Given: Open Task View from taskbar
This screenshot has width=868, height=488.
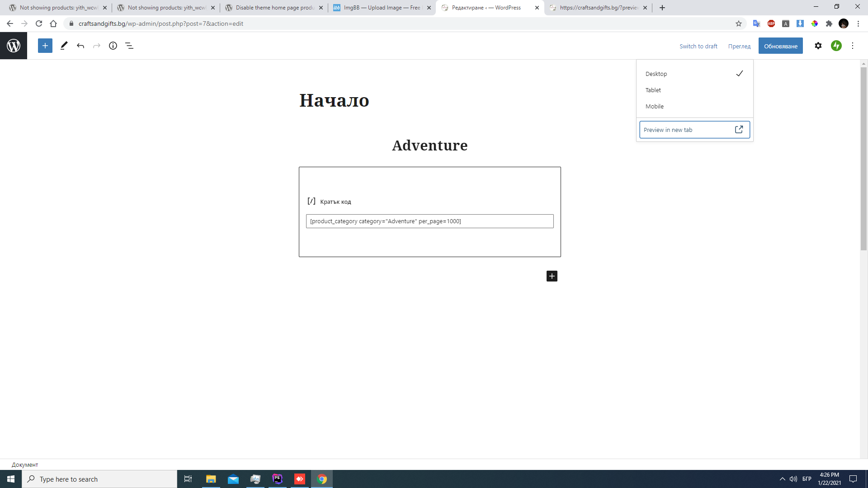Looking at the screenshot, I should coord(188,479).
